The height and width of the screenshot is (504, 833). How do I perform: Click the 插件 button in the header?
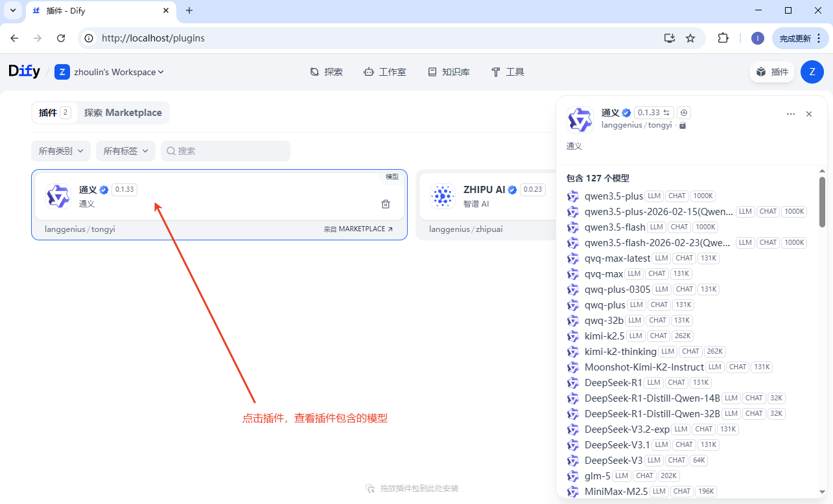click(771, 72)
